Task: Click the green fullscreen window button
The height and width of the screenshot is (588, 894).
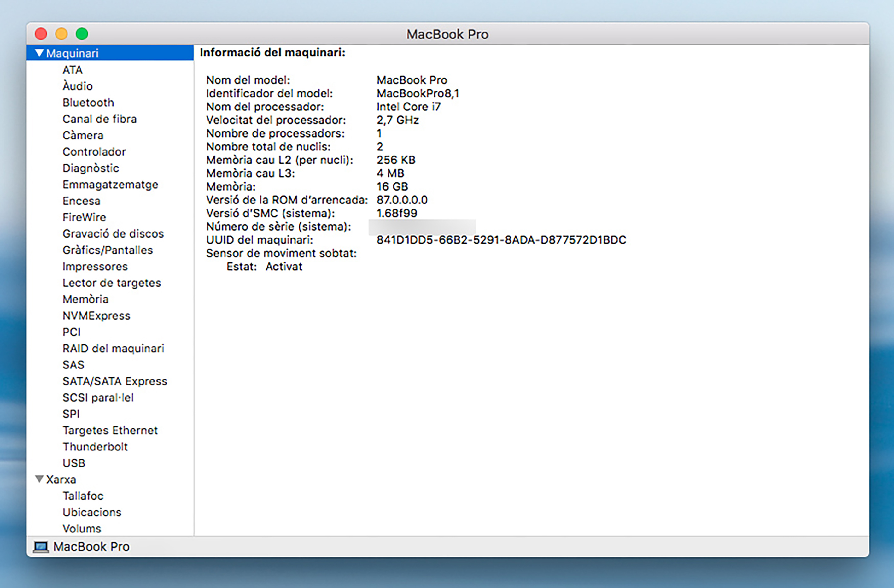Action: (82, 34)
